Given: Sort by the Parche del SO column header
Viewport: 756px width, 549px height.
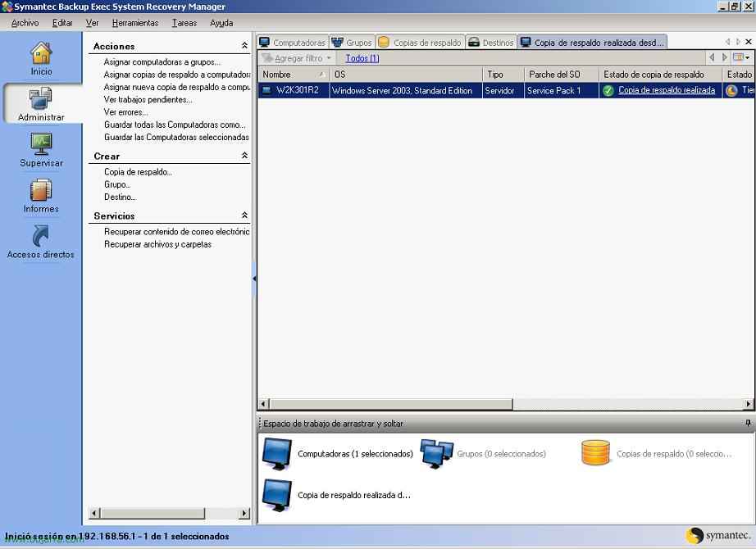Looking at the screenshot, I should (x=561, y=75).
